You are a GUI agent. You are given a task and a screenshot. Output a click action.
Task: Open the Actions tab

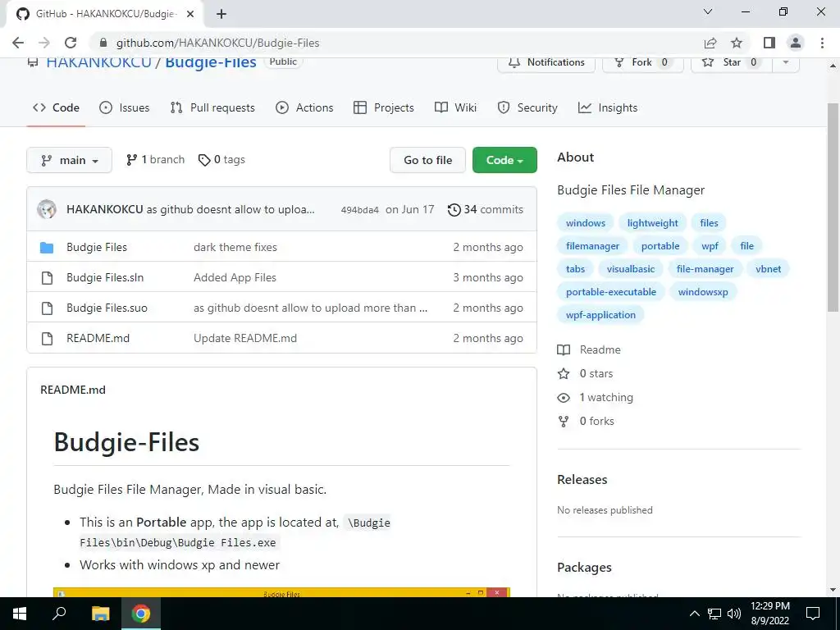click(304, 107)
